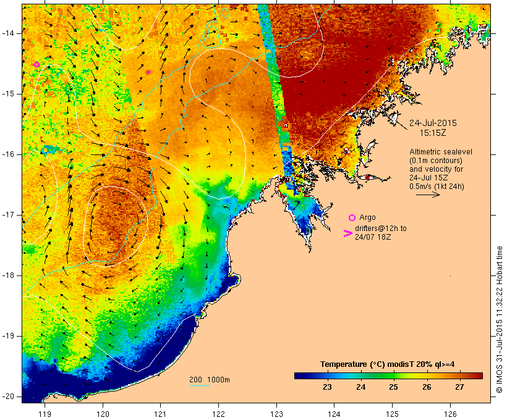Screen dimensions: 507x420
Task: Click the '200 1000m' depth label
Action: coord(210,380)
